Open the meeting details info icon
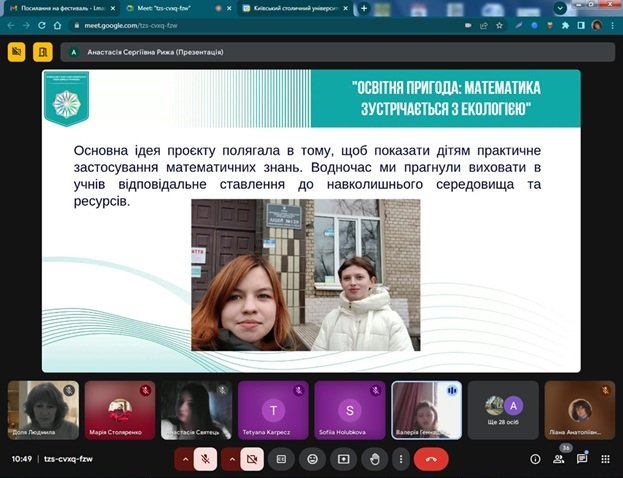623x478 pixels. (x=535, y=459)
